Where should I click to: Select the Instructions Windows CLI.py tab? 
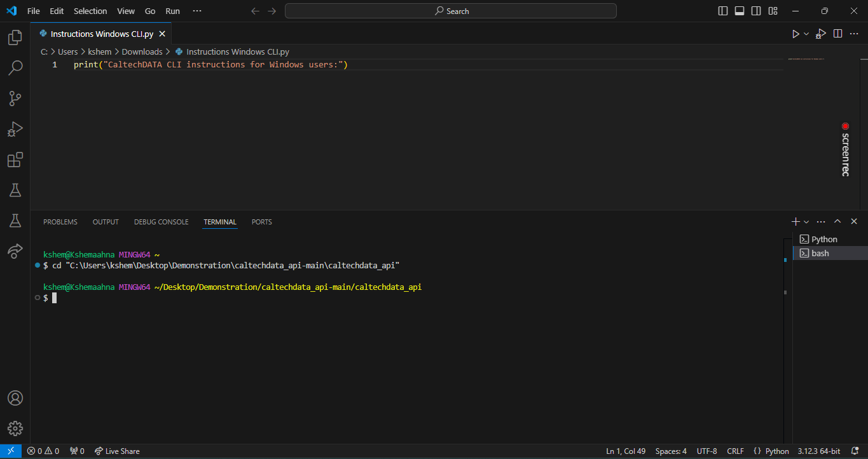click(x=100, y=34)
